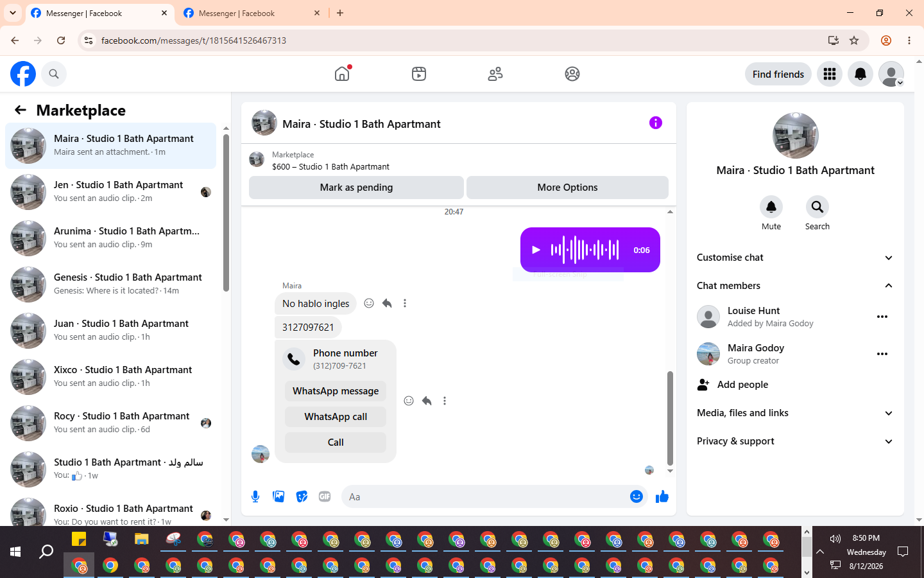Bookmark this page with the star icon
The image size is (924, 578).
(854, 40)
